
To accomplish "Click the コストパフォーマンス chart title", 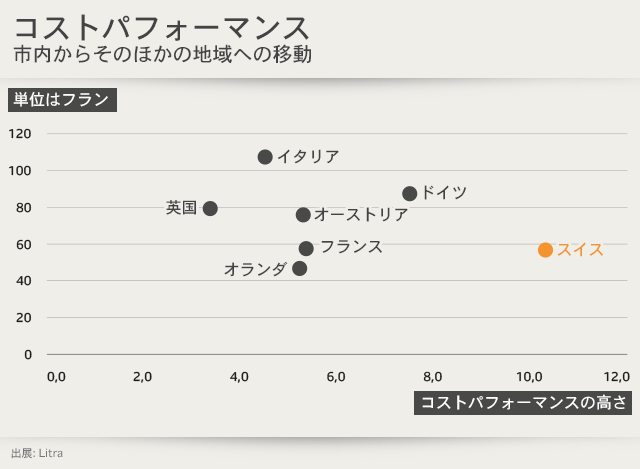I will point(162,26).
